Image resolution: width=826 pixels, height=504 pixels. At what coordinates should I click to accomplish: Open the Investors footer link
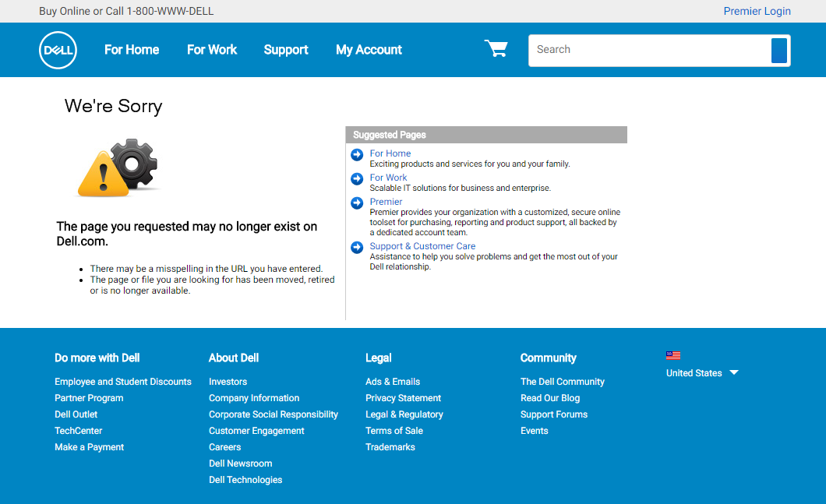228,382
